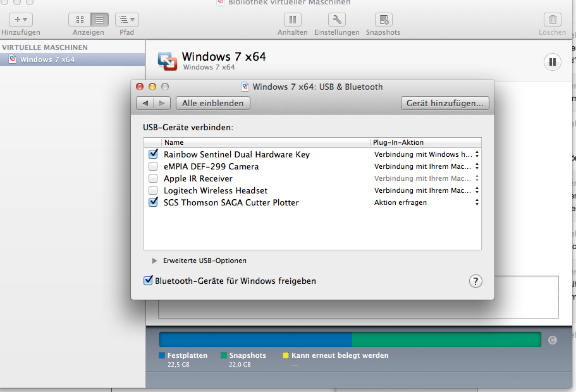Click the round pause button beside VM title
Viewport: 576px width, 392px height.
[552, 62]
